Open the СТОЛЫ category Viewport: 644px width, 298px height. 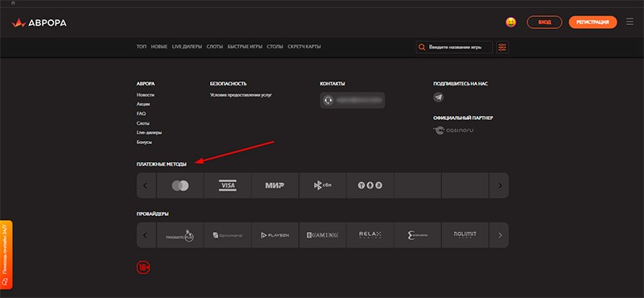pyautogui.click(x=275, y=47)
